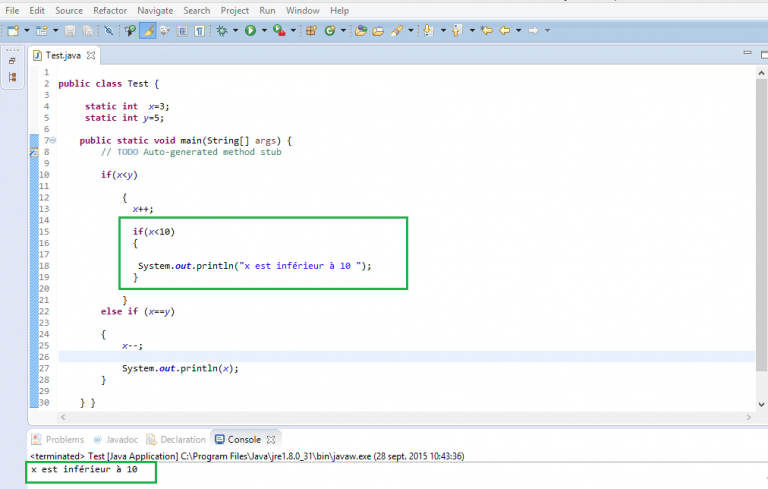This screenshot has width=768, height=489.
Task: Toggle Mark Occurrences highlighter button
Action: tap(147, 31)
